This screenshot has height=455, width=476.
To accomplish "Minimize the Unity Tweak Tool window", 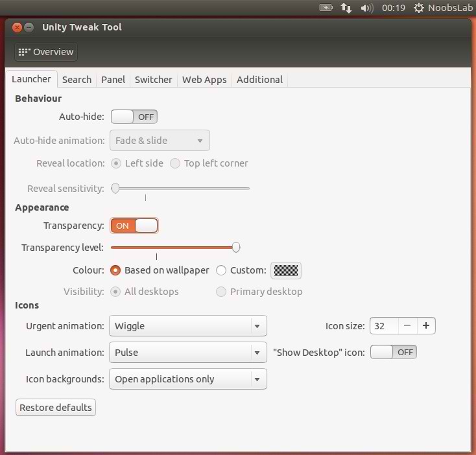I will [x=29, y=28].
